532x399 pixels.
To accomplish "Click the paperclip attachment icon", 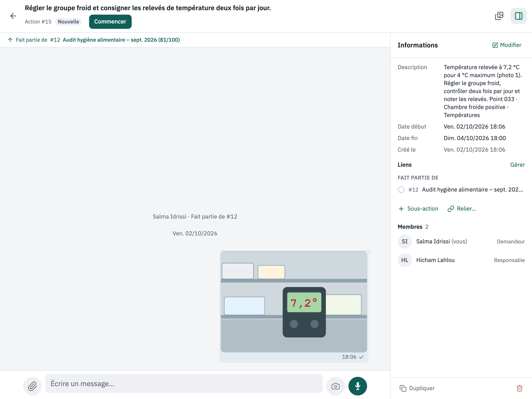I will tap(32, 386).
